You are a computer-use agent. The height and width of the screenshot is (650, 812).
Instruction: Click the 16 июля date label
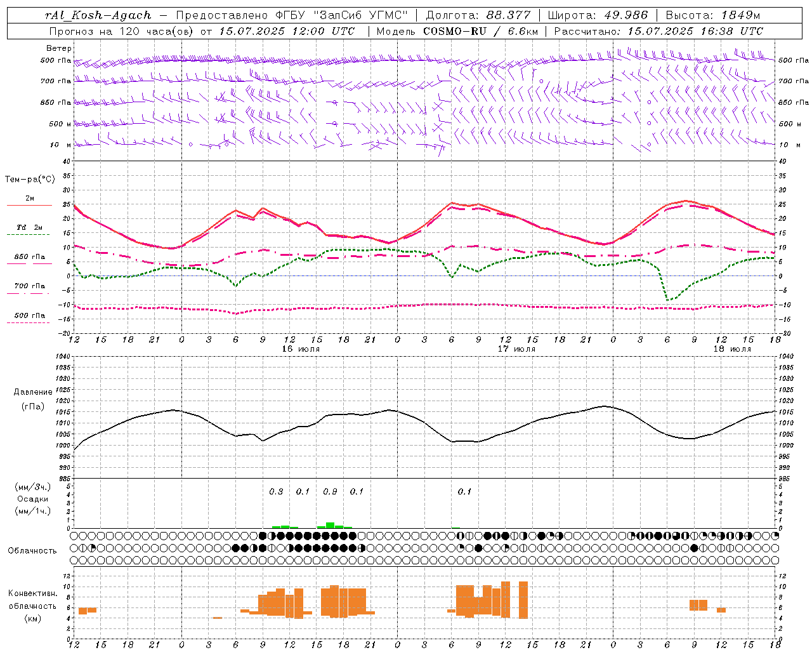301,349
